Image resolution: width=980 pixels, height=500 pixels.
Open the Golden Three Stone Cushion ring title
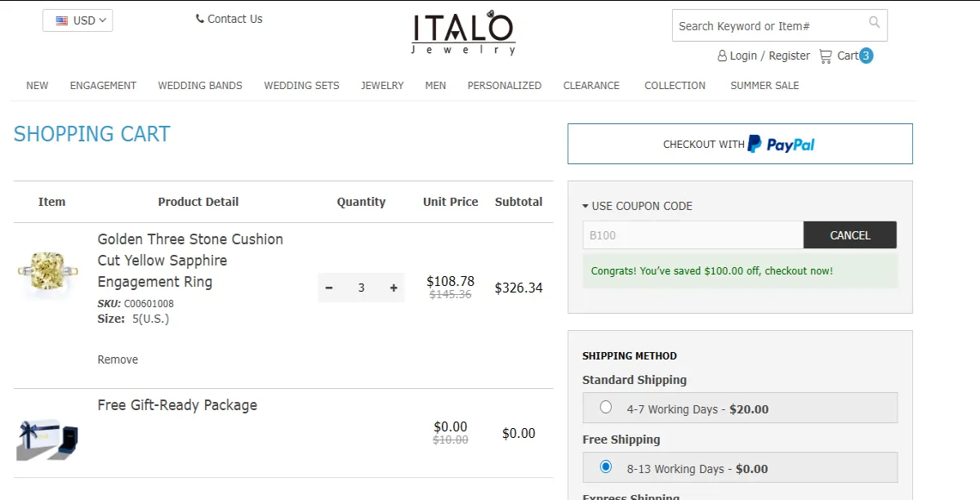(x=190, y=261)
